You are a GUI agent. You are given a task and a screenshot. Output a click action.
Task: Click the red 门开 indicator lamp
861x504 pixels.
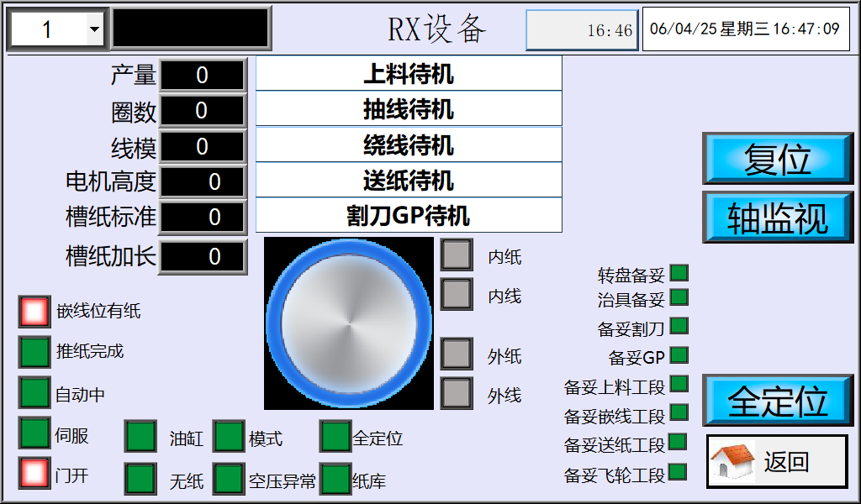coord(34,474)
